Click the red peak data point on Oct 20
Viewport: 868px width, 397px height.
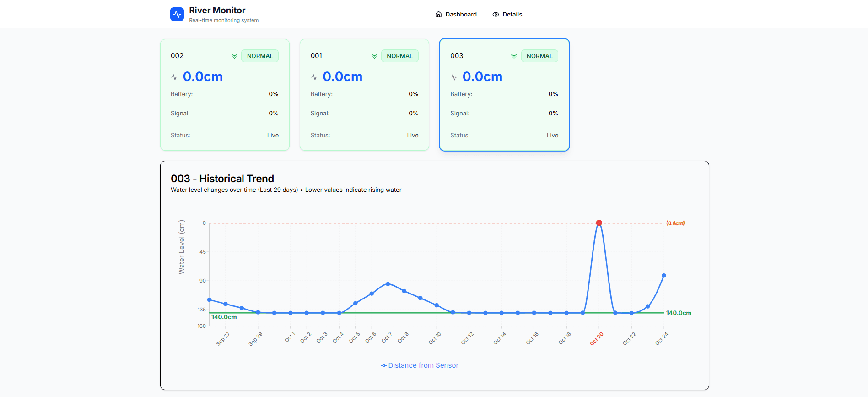pos(599,223)
